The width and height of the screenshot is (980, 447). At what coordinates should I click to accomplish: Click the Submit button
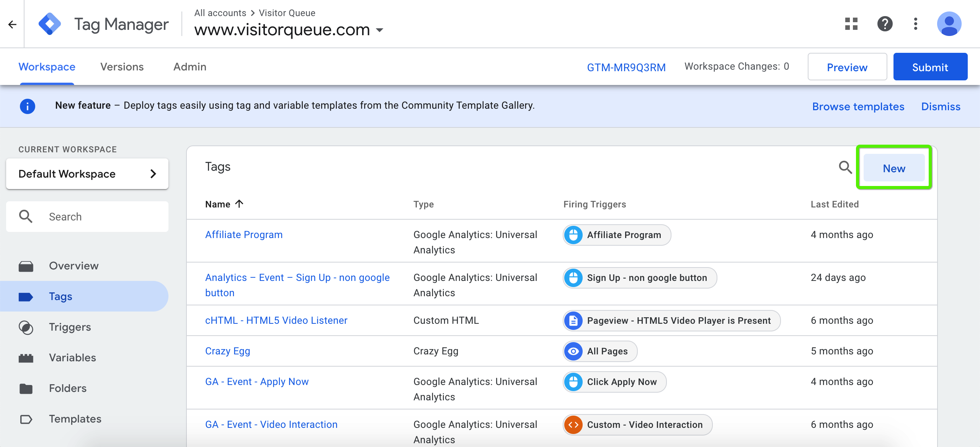pyautogui.click(x=930, y=67)
